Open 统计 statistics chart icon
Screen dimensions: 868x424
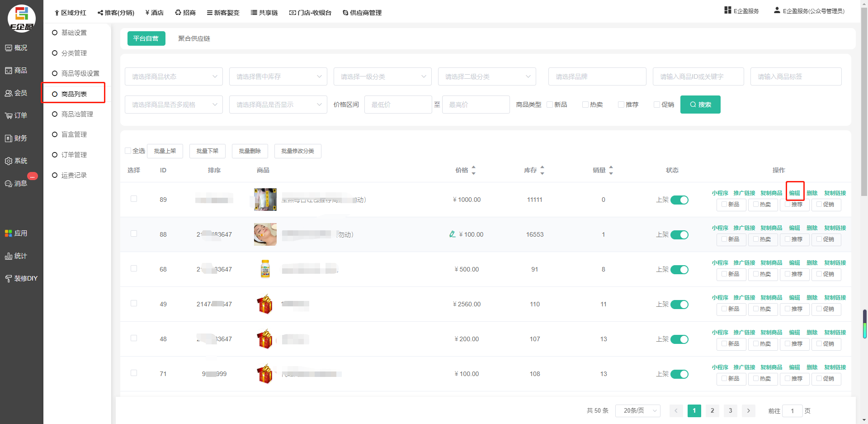tap(9, 256)
